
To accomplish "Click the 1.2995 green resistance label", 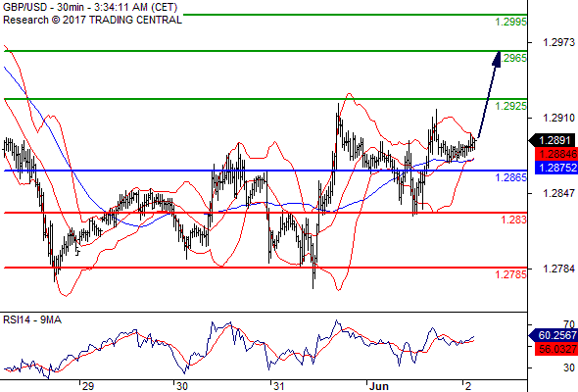I will coord(511,22).
